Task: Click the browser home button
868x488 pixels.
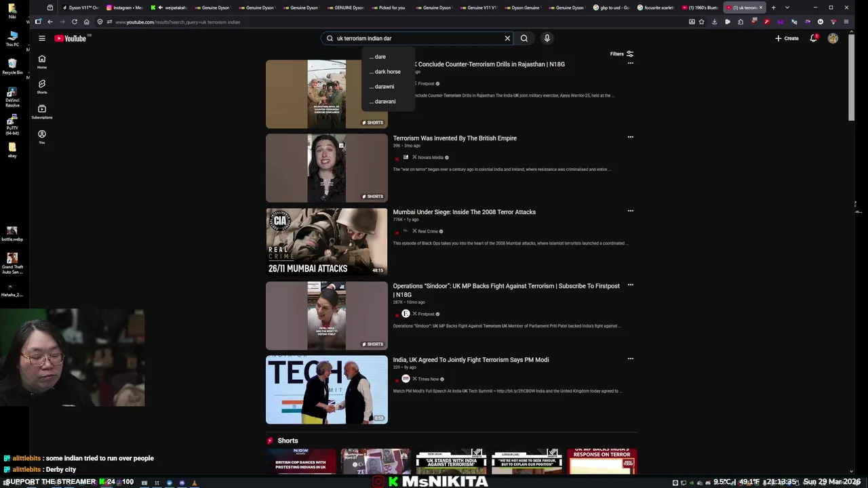Action: tap(87, 22)
